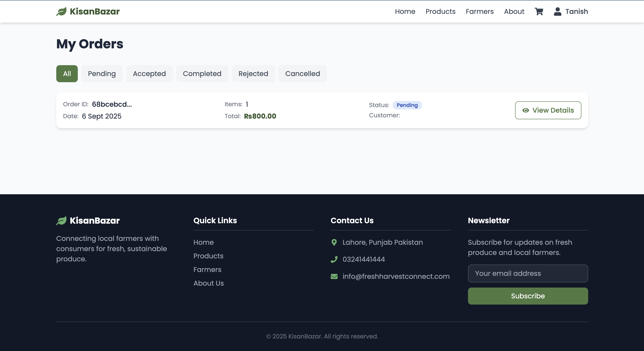
Task: View the Rejected orders tab
Action: pos(253,74)
